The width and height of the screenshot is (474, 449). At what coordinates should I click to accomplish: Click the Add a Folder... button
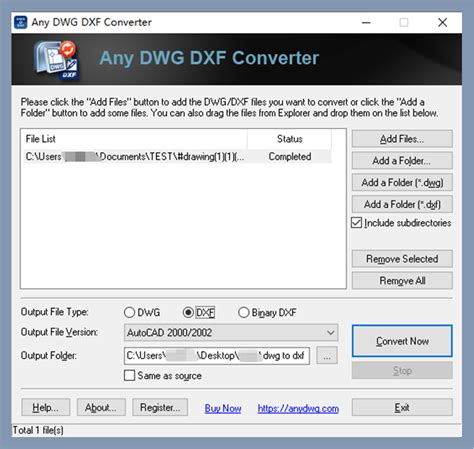(402, 161)
